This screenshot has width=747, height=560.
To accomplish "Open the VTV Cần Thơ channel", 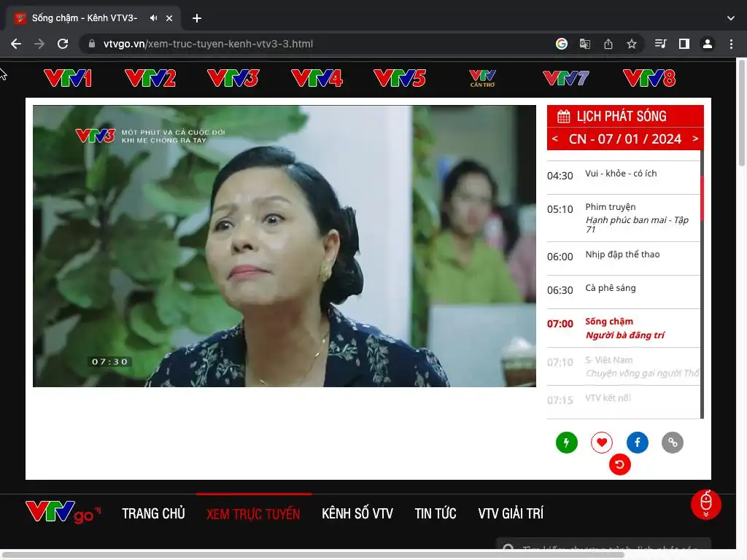I will 482,79.
